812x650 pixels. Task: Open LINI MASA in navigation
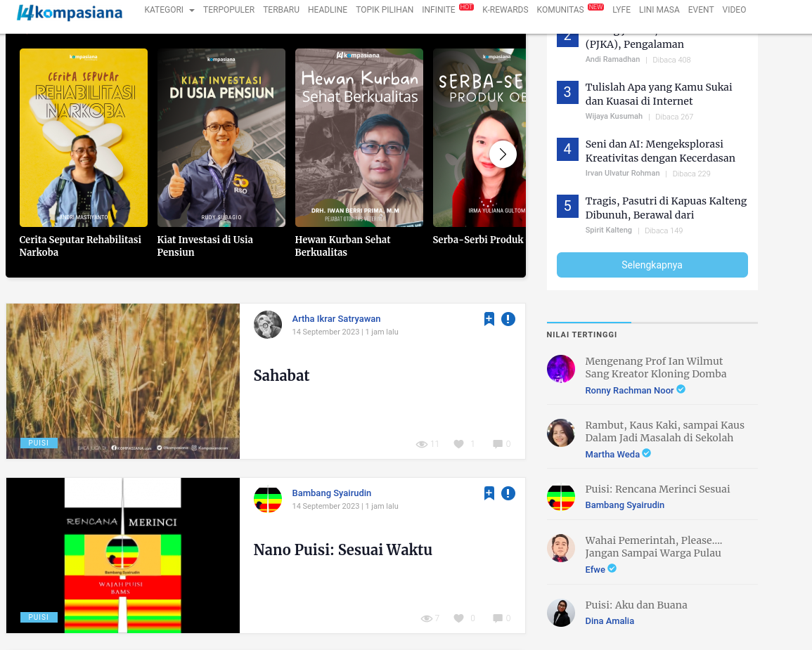click(x=659, y=10)
